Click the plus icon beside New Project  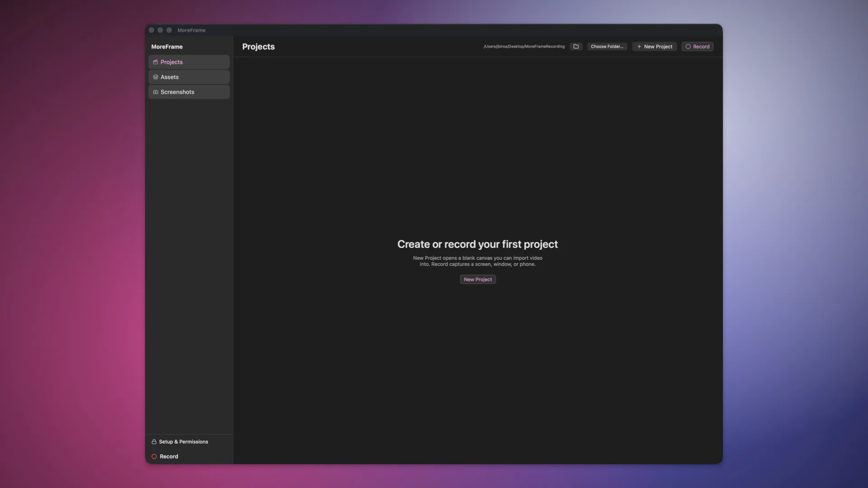[x=639, y=47]
